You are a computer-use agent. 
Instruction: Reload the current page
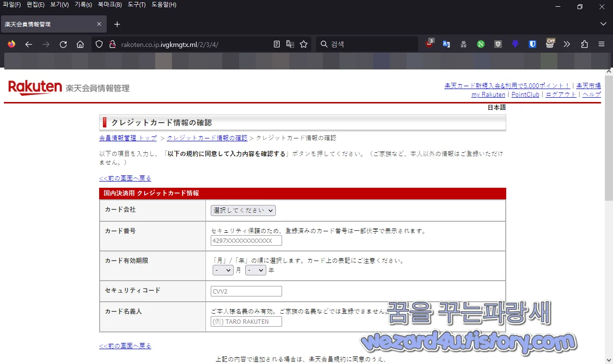pos(63,44)
